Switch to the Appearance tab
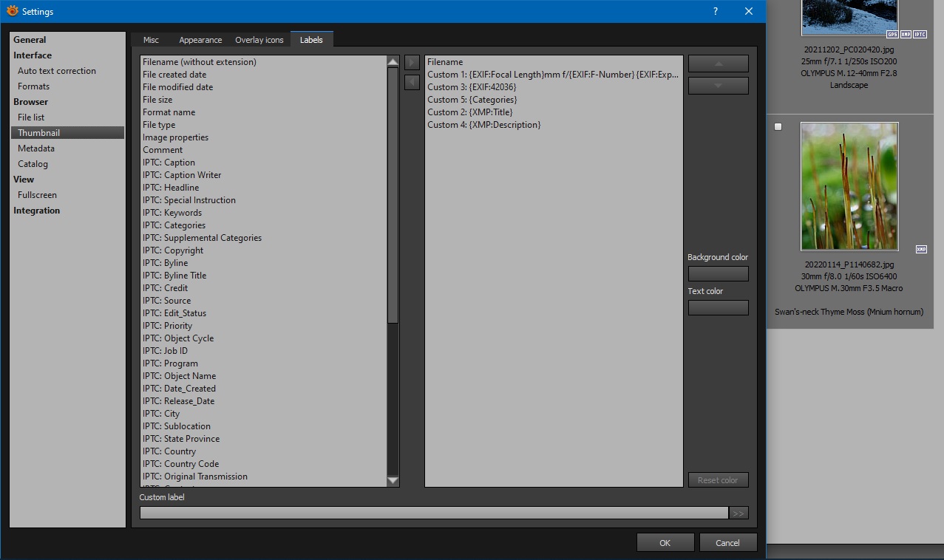 [x=200, y=40]
